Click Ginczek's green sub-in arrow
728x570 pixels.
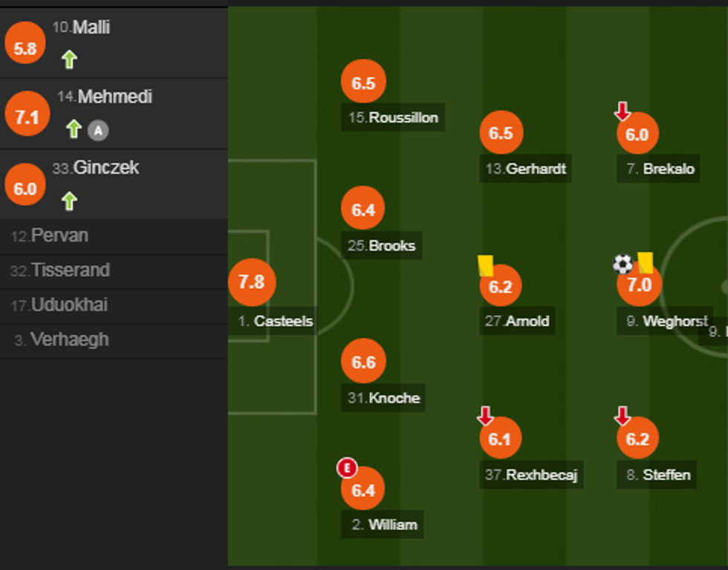[x=69, y=201]
